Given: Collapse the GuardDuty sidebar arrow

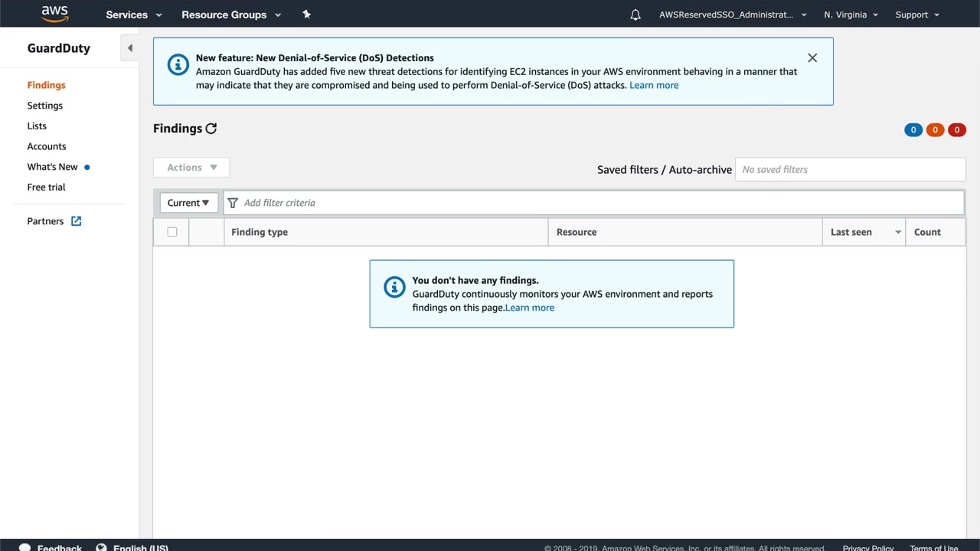Looking at the screenshot, I should (130, 48).
